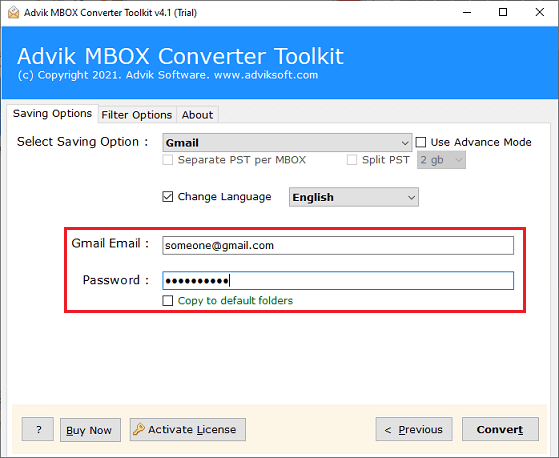This screenshot has height=458, width=559.
Task: Toggle Separate PST per MBOX checkbox
Action: (x=168, y=160)
